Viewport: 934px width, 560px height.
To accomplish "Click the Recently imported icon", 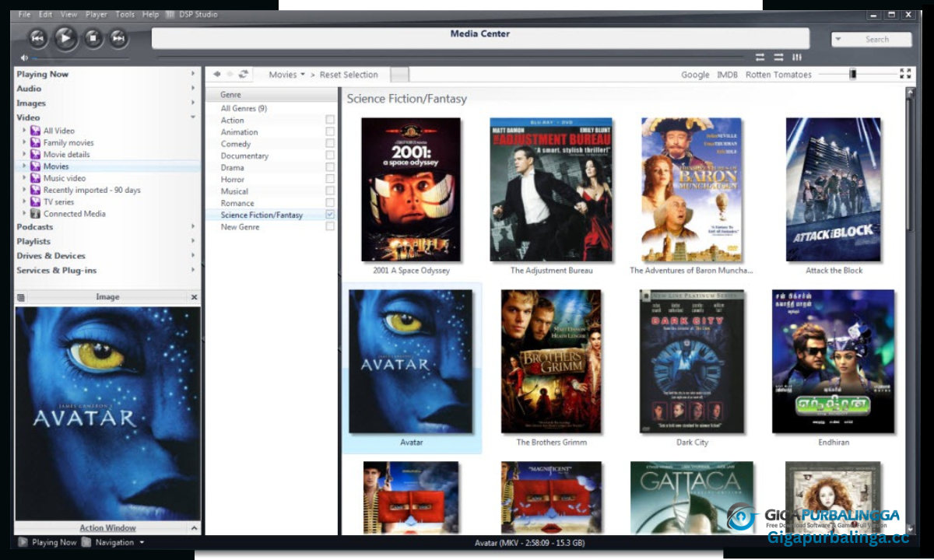I will [35, 190].
